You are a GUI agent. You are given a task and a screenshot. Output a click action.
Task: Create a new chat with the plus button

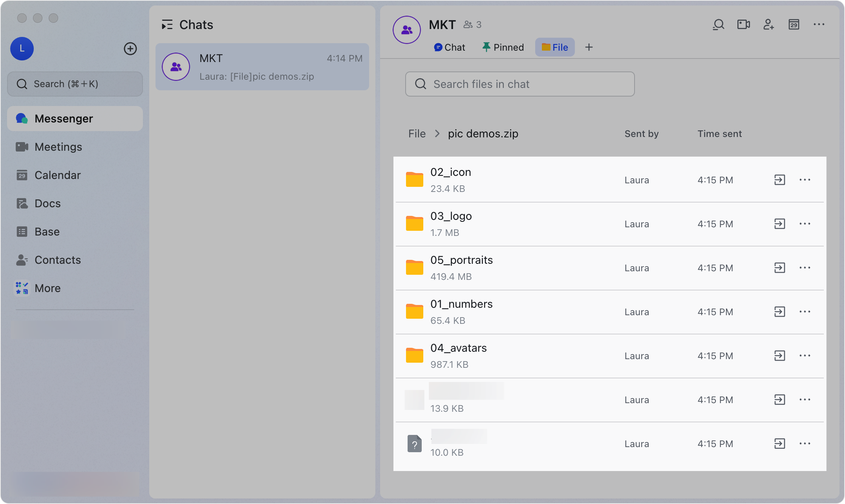point(130,49)
